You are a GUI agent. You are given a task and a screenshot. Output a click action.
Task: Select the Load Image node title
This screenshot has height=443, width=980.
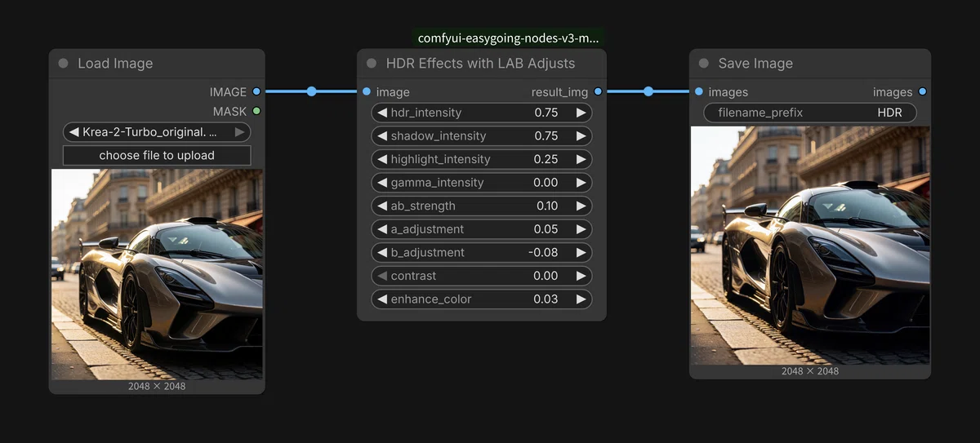point(115,64)
